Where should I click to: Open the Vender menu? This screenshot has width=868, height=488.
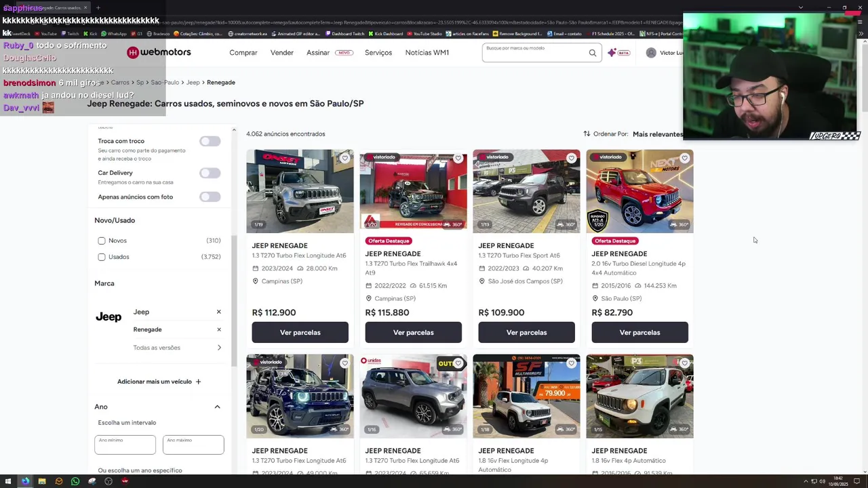pos(282,53)
